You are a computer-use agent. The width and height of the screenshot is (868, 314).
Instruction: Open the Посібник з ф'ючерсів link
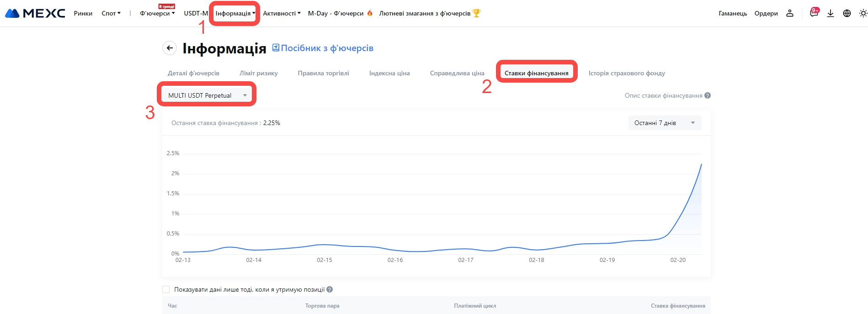(323, 48)
